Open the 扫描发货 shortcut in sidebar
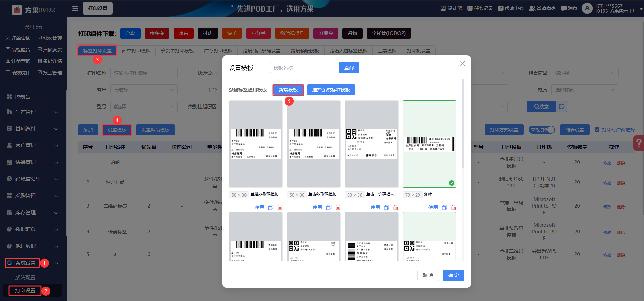Screen dimensions: 644x301 [x=50, y=50]
